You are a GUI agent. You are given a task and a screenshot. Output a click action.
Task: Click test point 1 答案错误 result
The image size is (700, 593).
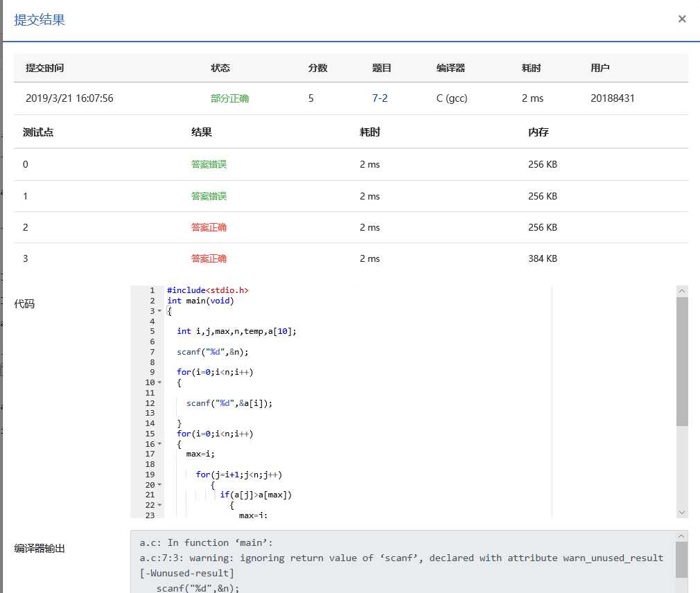[x=209, y=196]
